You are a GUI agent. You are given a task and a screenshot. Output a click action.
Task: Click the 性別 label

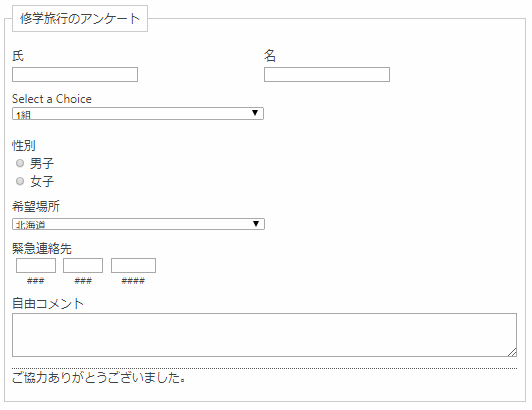tap(24, 145)
